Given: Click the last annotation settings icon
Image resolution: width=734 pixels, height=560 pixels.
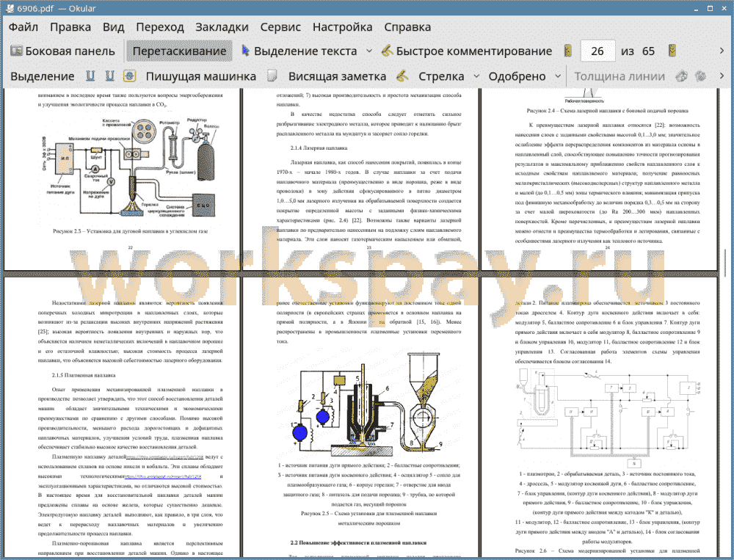Looking at the screenshot, I should [x=700, y=76].
